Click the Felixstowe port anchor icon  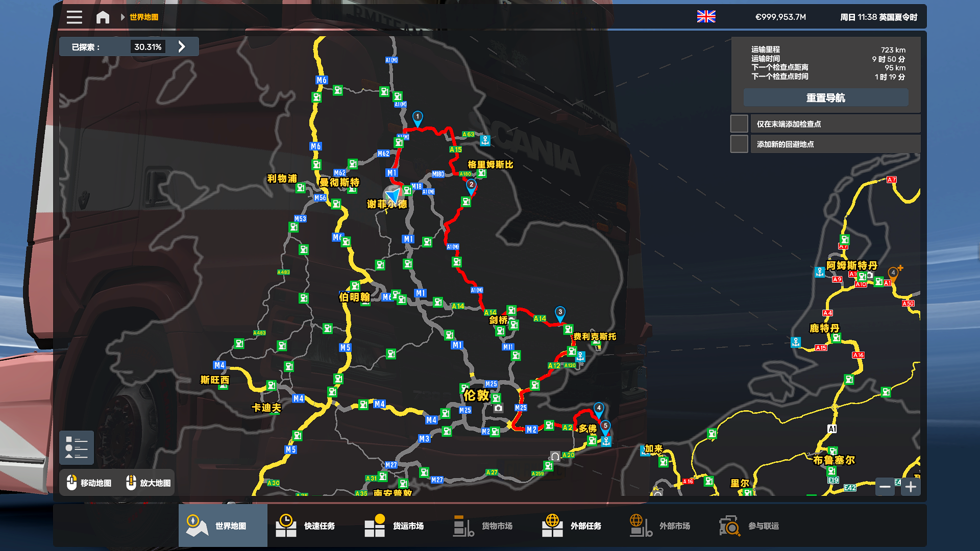click(x=580, y=357)
